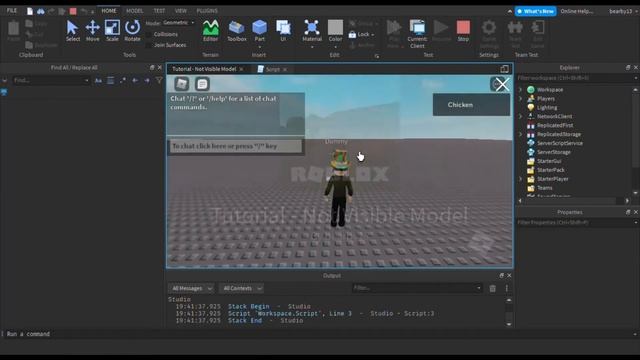Switch to the HOME ribbon tab

109,11
